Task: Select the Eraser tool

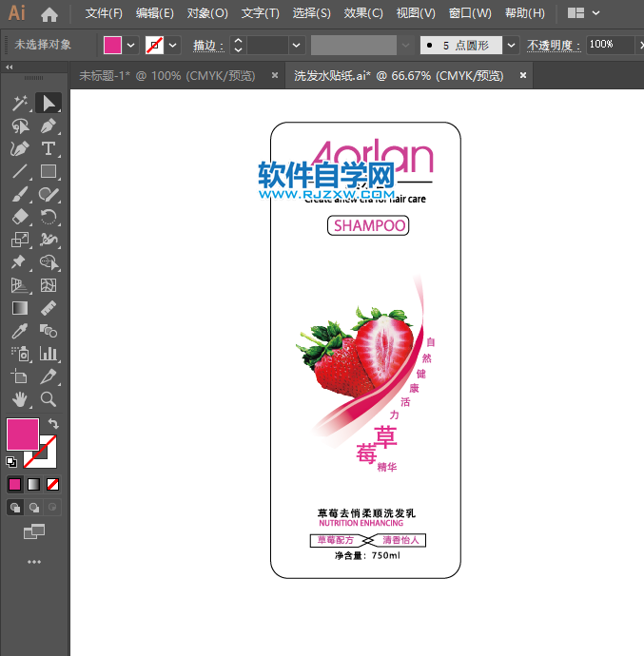Action: coord(20,217)
